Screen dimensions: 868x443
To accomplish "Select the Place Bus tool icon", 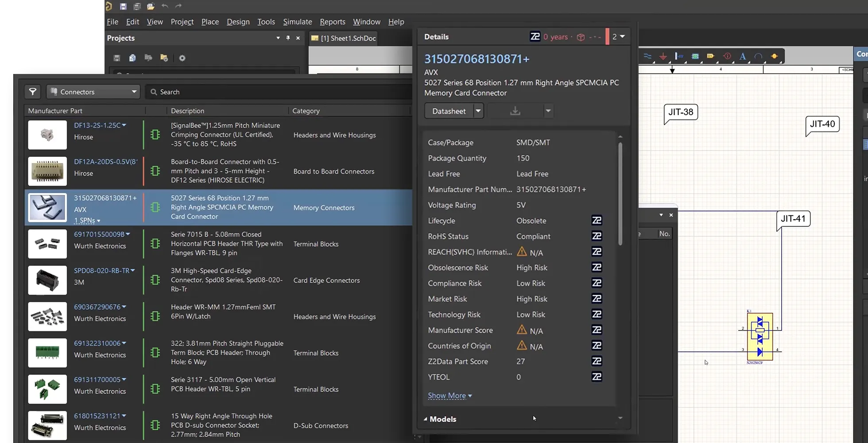I will (679, 56).
